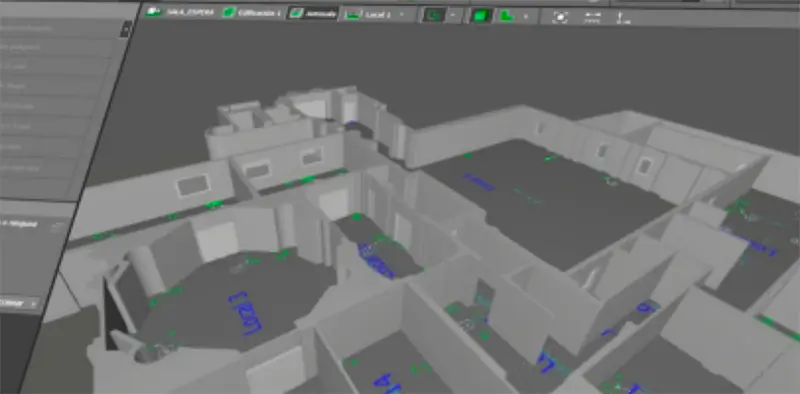Toggle the highlighted third breadcrumb item
Screen dimensions: 800x394
(x=313, y=13)
